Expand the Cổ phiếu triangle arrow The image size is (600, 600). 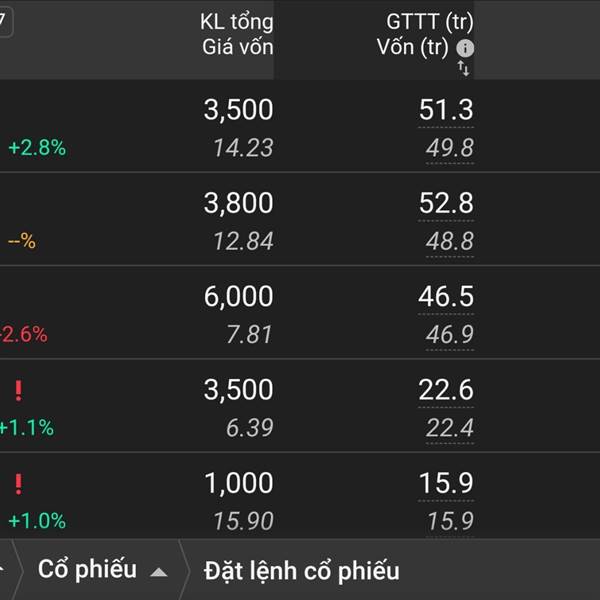159,572
